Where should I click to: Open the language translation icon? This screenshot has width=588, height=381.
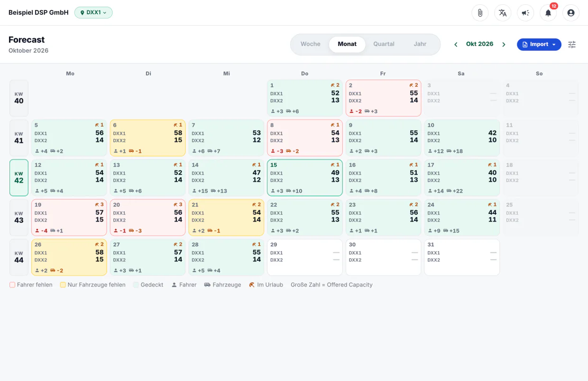[503, 13]
